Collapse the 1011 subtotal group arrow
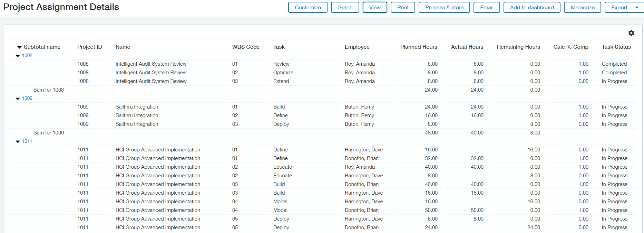Viewport: 644px width, 233px height. pyautogui.click(x=18, y=141)
